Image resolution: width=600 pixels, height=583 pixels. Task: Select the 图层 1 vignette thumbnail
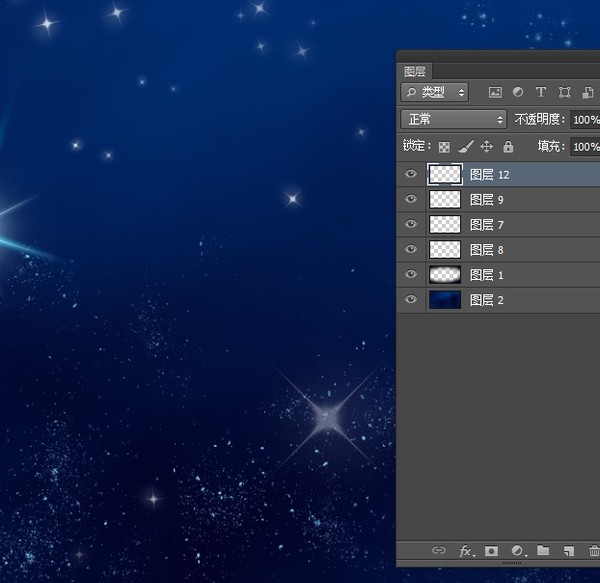point(445,275)
